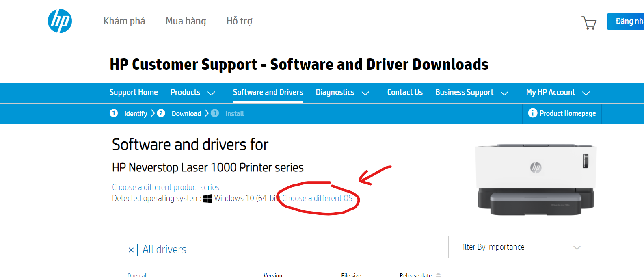The height and width of the screenshot is (277, 644).
Task: Click the HP logo icon
Action: 60,21
